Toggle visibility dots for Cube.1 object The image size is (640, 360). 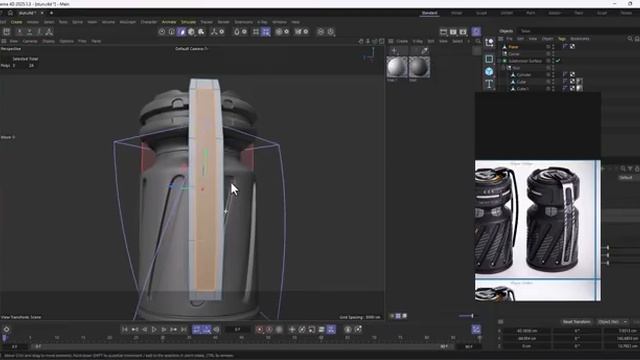click(x=553, y=89)
